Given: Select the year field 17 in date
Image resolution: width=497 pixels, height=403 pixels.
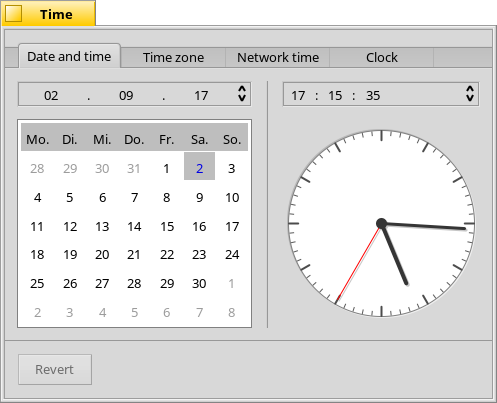Looking at the screenshot, I should [x=201, y=96].
